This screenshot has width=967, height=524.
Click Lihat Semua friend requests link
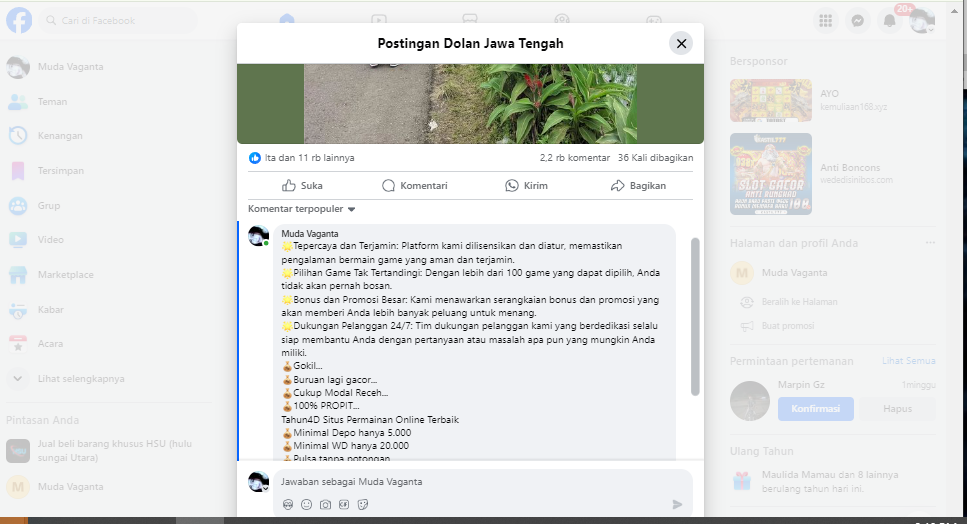point(908,361)
